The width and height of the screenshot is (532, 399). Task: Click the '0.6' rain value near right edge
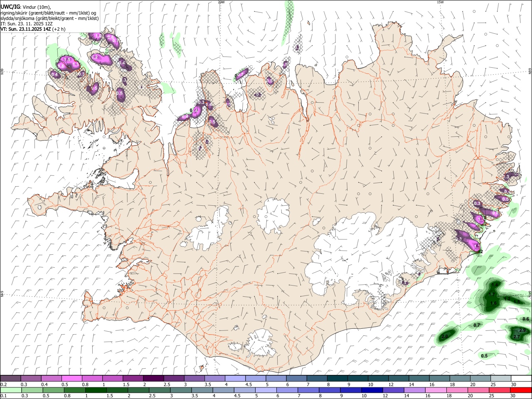click(526, 319)
